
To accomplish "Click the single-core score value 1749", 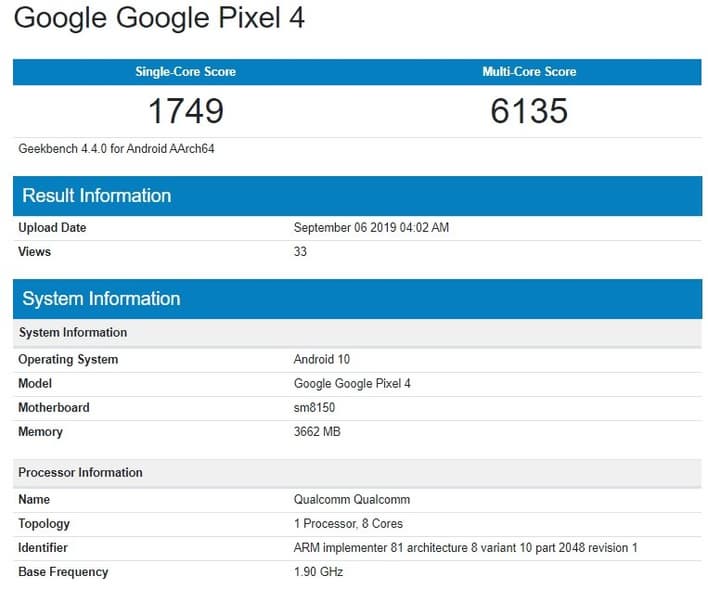I will (185, 110).
